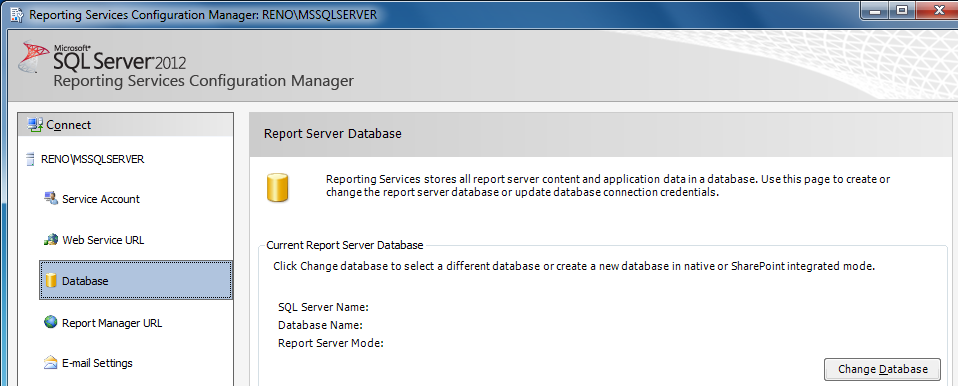Image resolution: width=958 pixels, height=386 pixels.
Task: Open the E-mail Settings page
Action: pyautogui.click(x=97, y=363)
